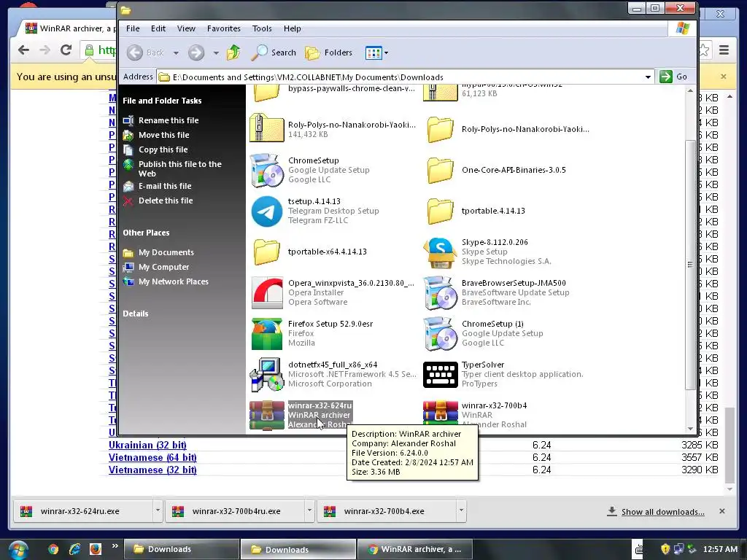Click Delete this file task

coord(166,201)
